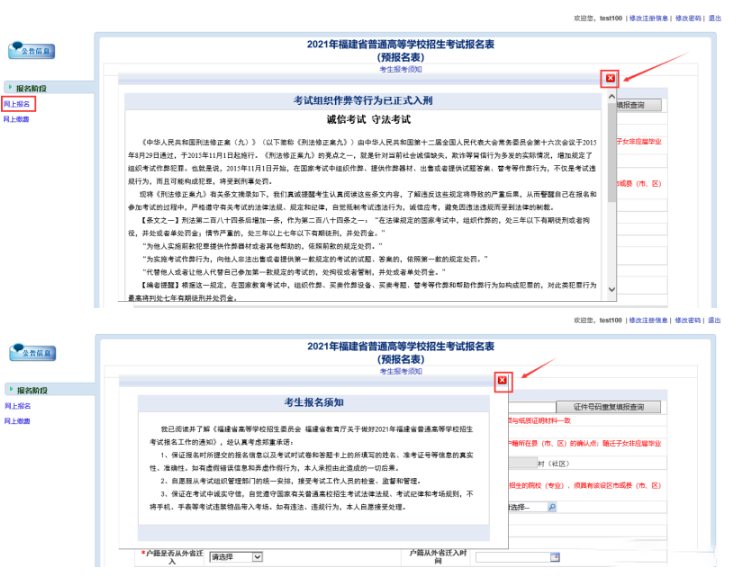Click 证件号码重复填报查询 button
The height and width of the screenshot is (584, 742).
point(609,407)
